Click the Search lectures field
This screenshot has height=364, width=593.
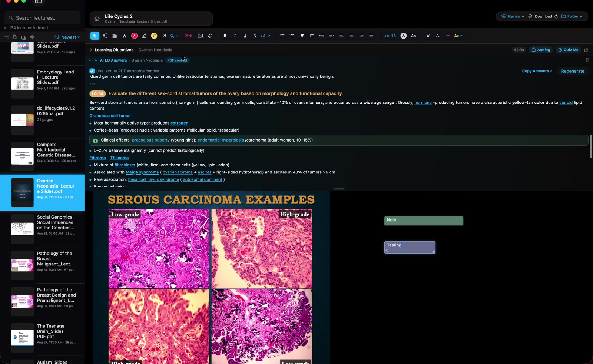point(42,18)
